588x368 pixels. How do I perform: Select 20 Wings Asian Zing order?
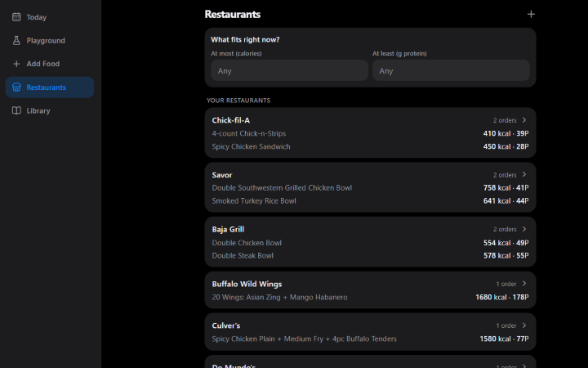coord(279,297)
